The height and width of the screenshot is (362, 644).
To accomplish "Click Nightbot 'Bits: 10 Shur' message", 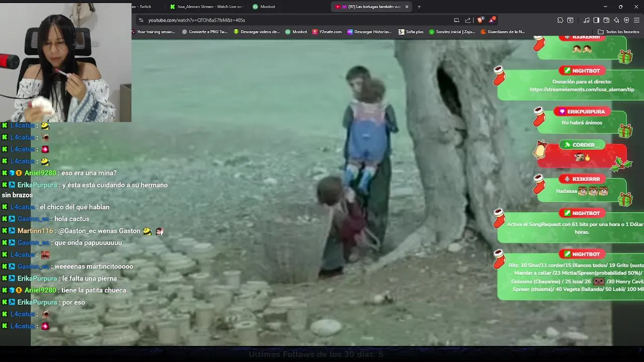I will (x=576, y=277).
